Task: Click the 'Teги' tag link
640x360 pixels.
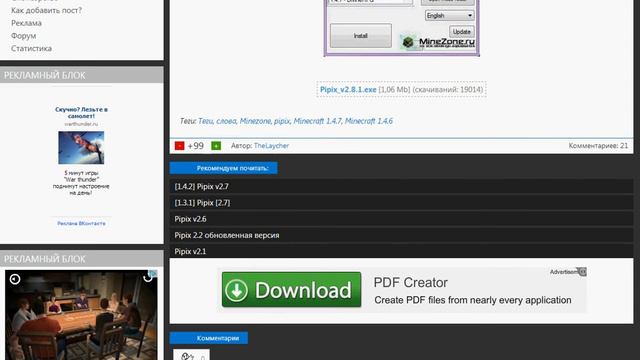Action: [x=206, y=121]
